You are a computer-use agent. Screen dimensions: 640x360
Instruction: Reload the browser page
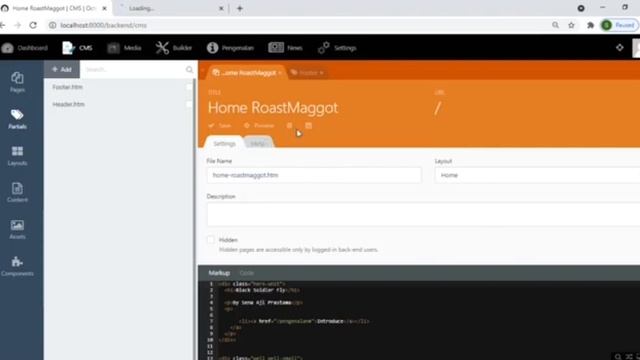(33, 25)
